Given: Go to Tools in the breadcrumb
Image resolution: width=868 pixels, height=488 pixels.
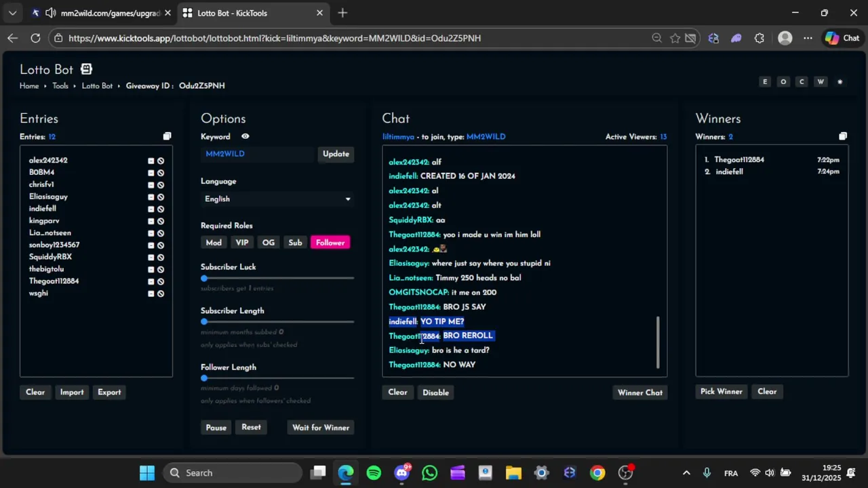Looking at the screenshot, I should [60, 86].
